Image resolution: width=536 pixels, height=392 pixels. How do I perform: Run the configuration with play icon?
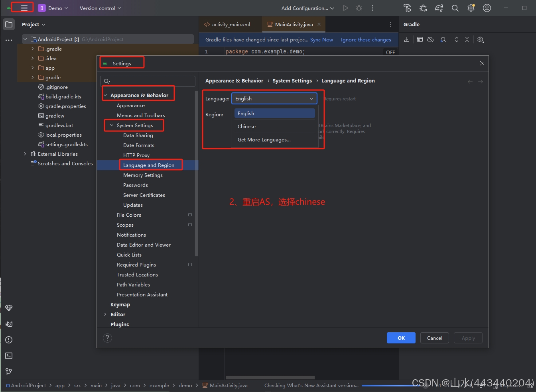345,8
